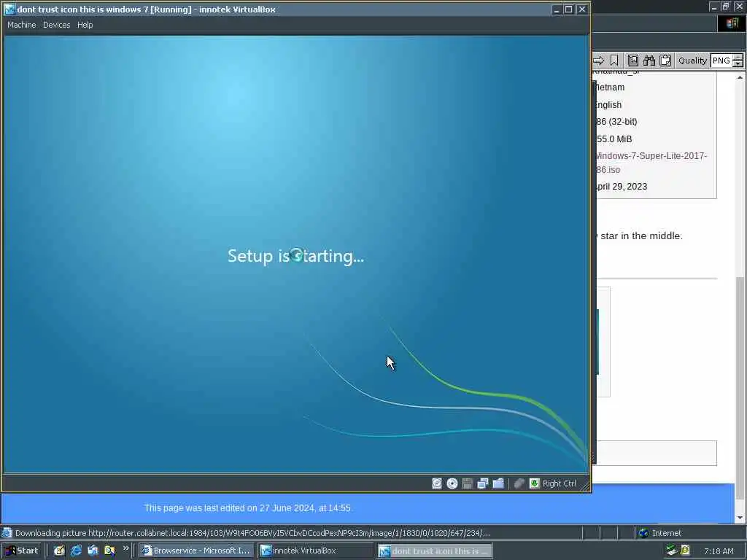This screenshot has width=747, height=560.
Task: Click the browser vertical scrollbar down arrow
Action: (740, 518)
